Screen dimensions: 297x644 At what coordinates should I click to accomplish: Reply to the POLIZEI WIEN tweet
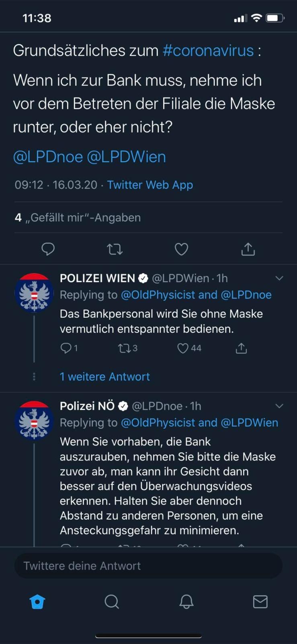pos(66,348)
